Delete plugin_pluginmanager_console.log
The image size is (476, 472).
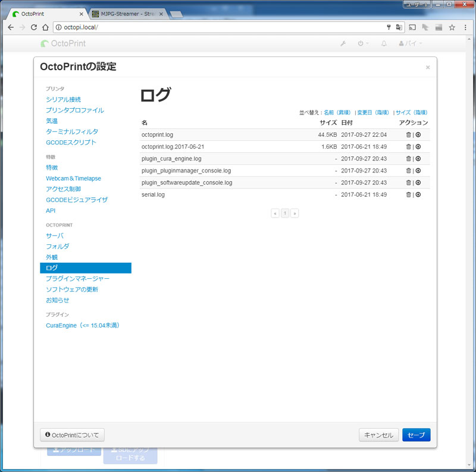pos(408,171)
